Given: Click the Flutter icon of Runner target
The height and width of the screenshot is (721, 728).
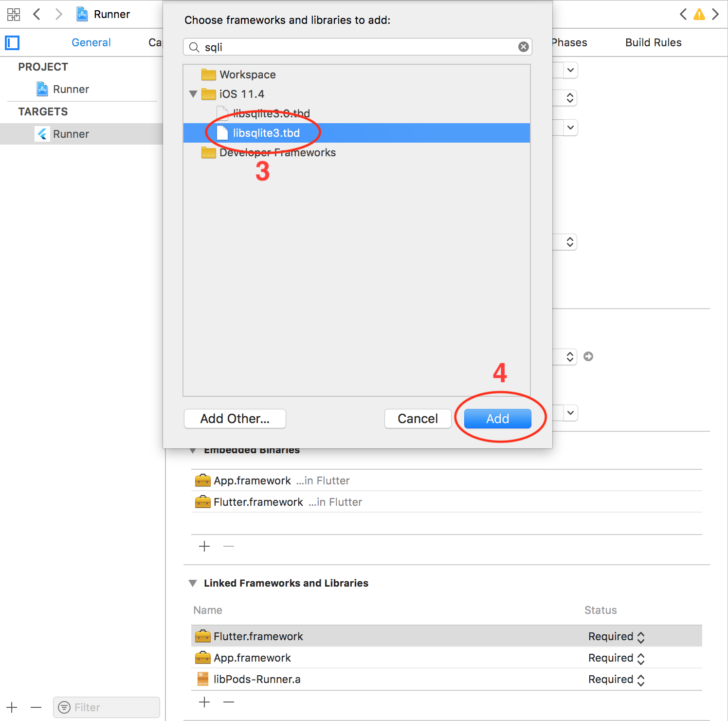Looking at the screenshot, I should (x=42, y=134).
